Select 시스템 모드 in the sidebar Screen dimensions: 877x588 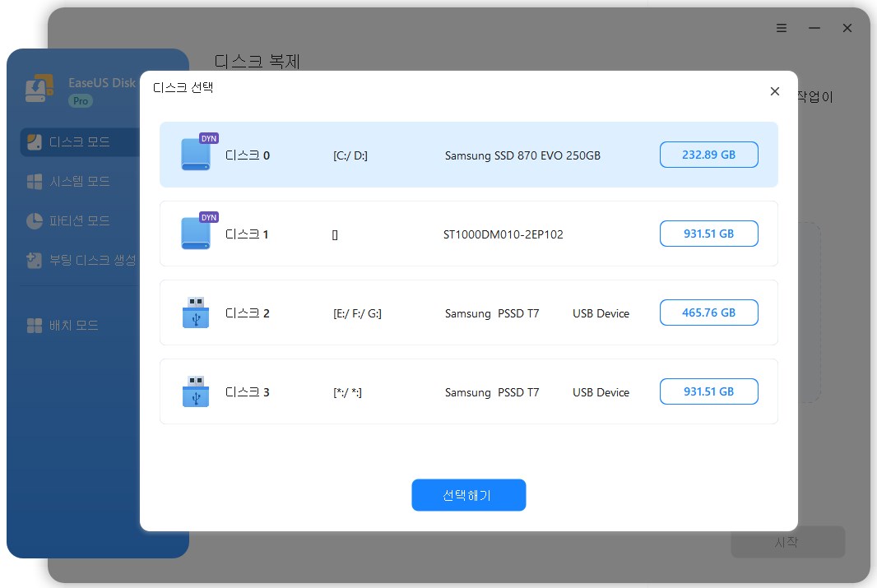point(79,182)
